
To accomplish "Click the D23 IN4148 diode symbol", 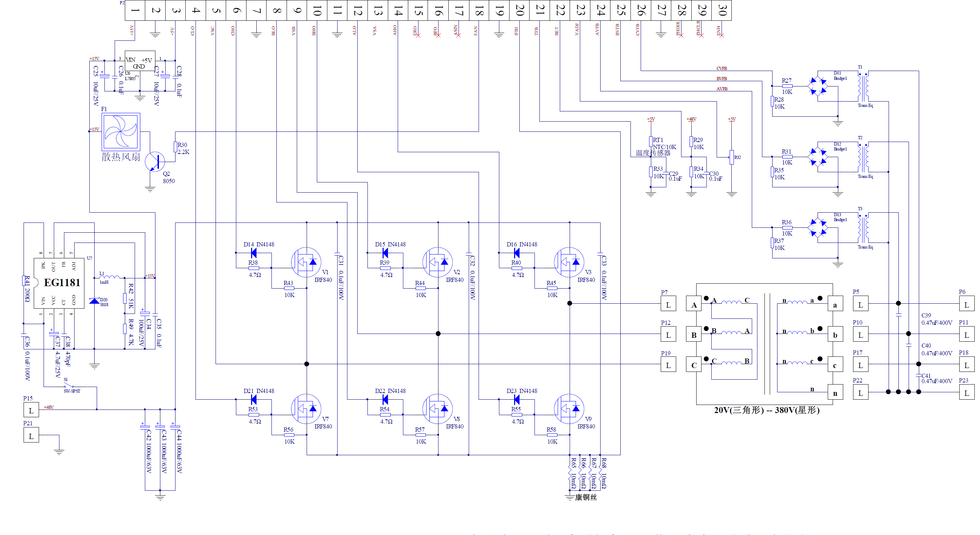I will [x=517, y=399].
